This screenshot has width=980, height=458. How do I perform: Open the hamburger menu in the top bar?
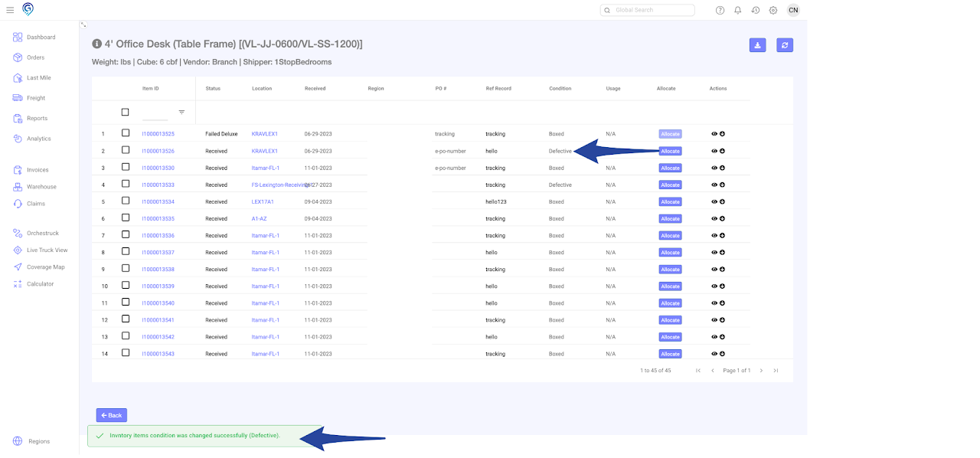(x=10, y=10)
